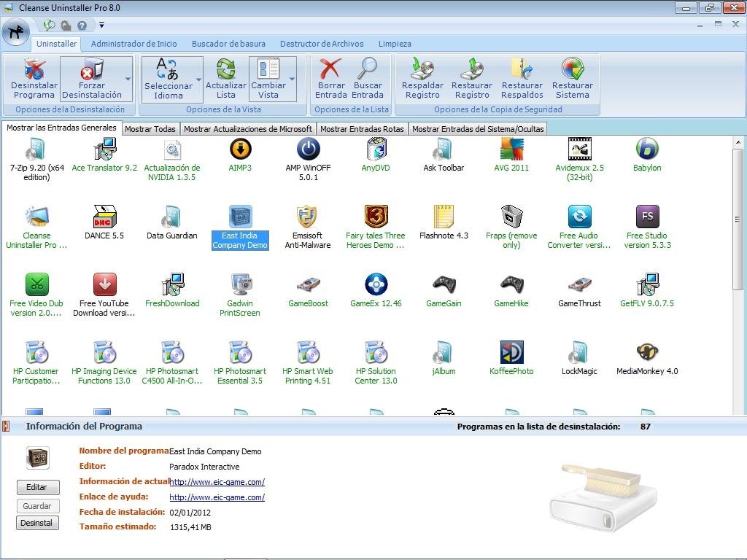Select the AVG 2011 icon
Screen dimensions: 747x560
coord(511,149)
